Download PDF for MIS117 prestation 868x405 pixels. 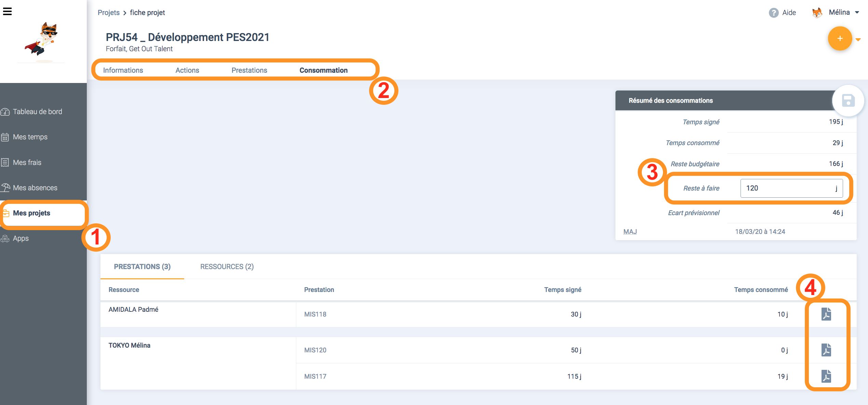pyautogui.click(x=826, y=376)
